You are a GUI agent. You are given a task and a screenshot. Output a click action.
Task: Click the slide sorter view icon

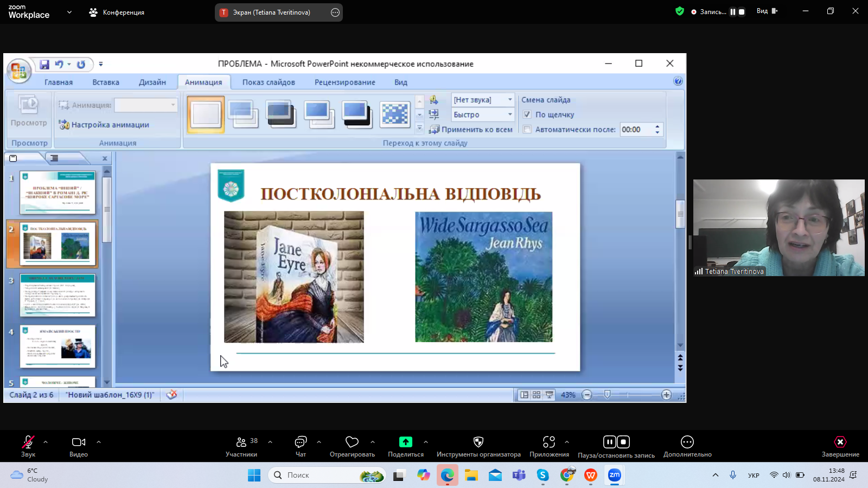coord(537,395)
